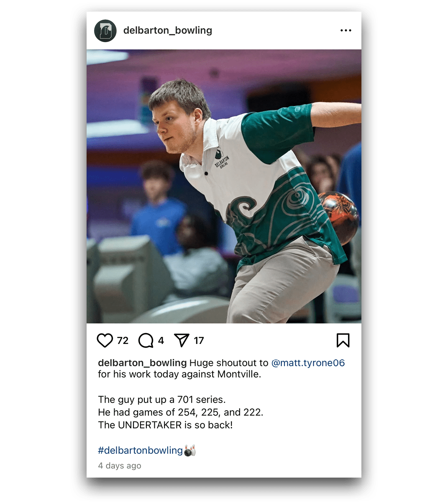View the 72 likes count

(123, 341)
